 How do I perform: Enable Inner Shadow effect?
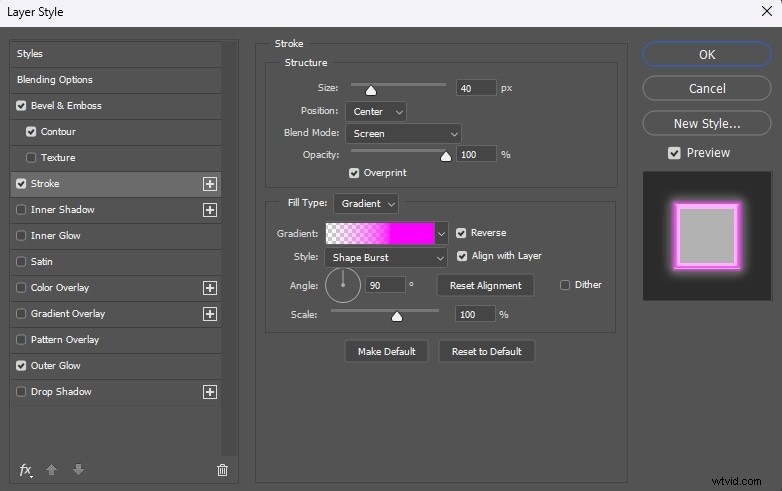[x=21, y=209]
